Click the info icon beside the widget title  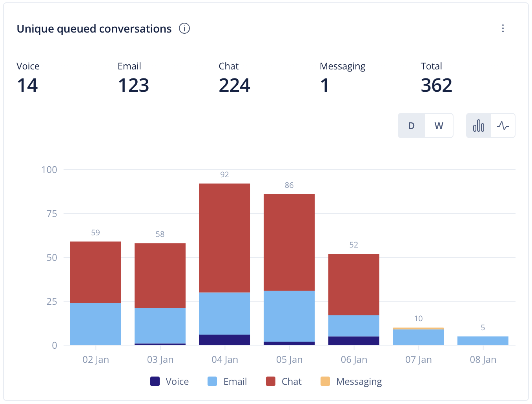coord(184,29)
